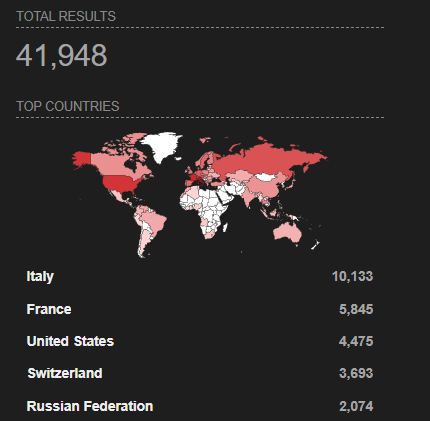
Task: Click the TOP COUNTRIES heading
Action: point(68,106)
